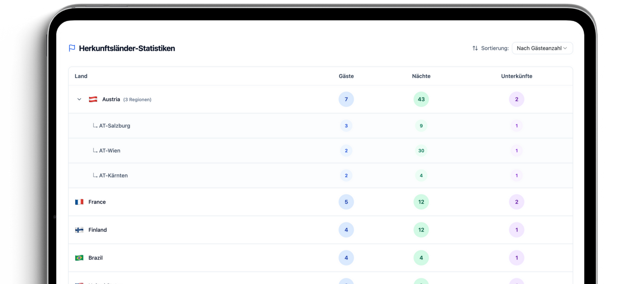Click the Austria flag icon
The height and width of the screenshot is (284, 644).
(x=93, y=99)
